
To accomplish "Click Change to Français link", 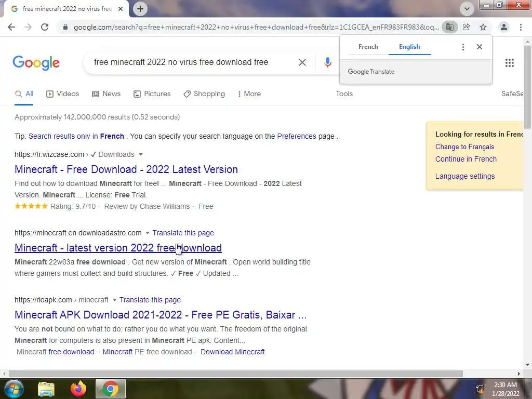I will tap(465, 147).
